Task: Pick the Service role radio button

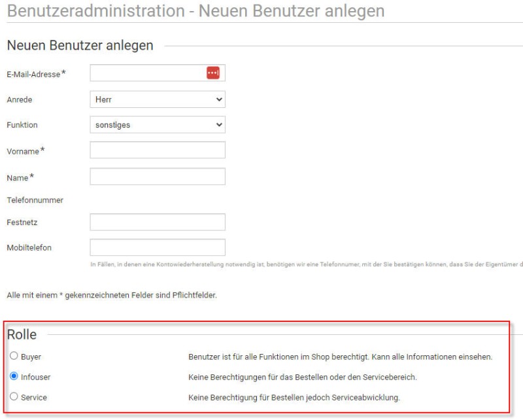Action: click(x=14, y=397)
